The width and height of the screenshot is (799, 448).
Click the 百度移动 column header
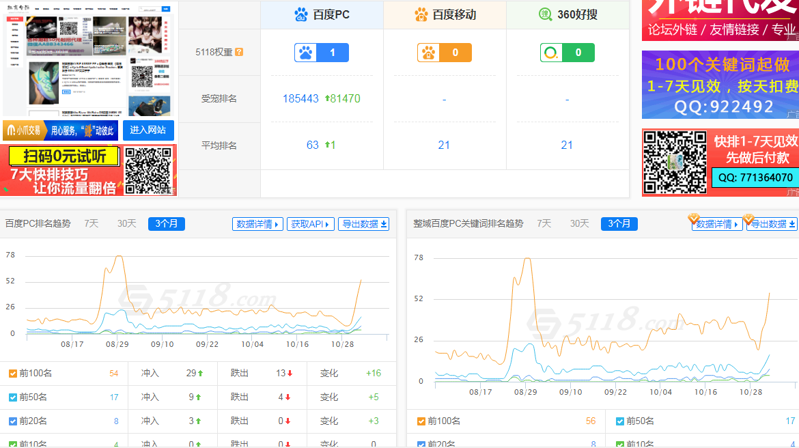click(x=445, y=14)
